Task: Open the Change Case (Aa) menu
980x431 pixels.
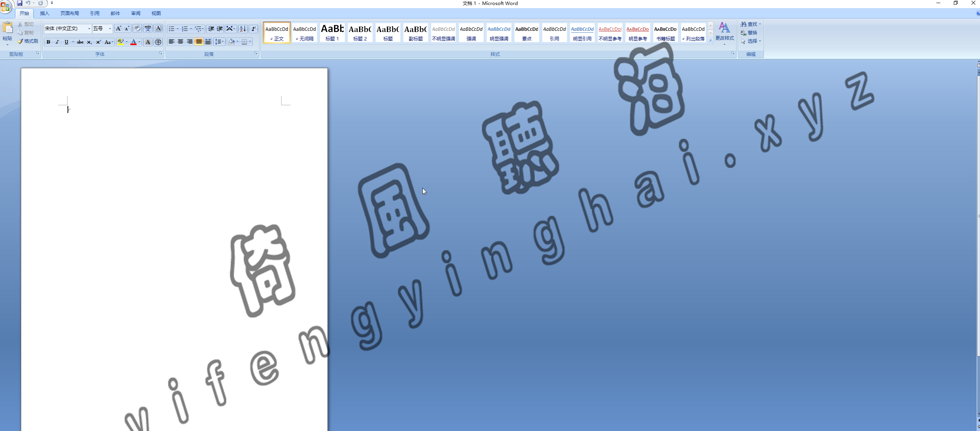Action: click(109, 42)
